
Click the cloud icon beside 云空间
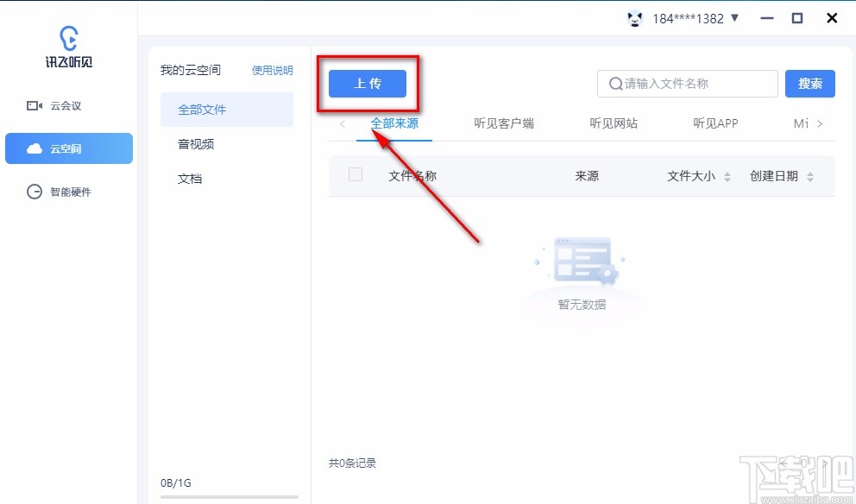click(x=35, y=148)
